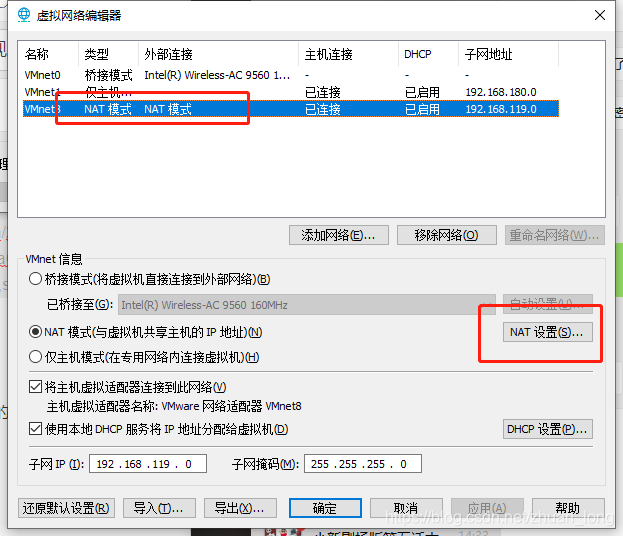Click 自动设置(U)... button
Image resolution: width=623 pixels, height=536 pixels.
point(548,305)
